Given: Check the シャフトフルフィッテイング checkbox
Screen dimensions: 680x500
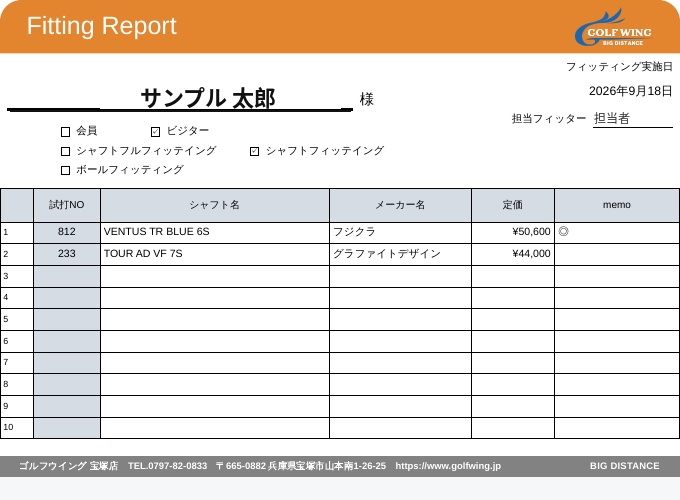Looking at the screenshot, I should 65,151.
